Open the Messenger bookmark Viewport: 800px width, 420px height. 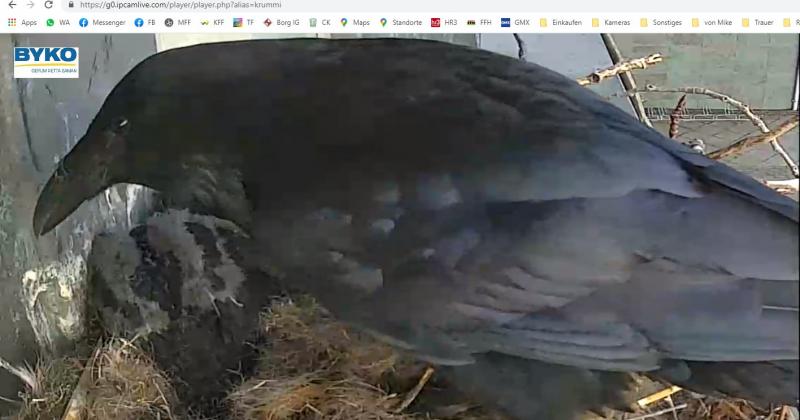tap(102, 22)
